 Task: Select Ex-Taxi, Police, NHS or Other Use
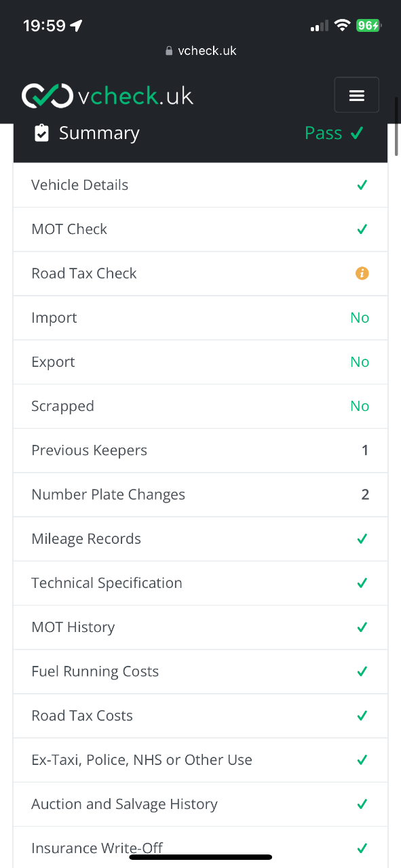pyautogui.click(x=200, y=760)
